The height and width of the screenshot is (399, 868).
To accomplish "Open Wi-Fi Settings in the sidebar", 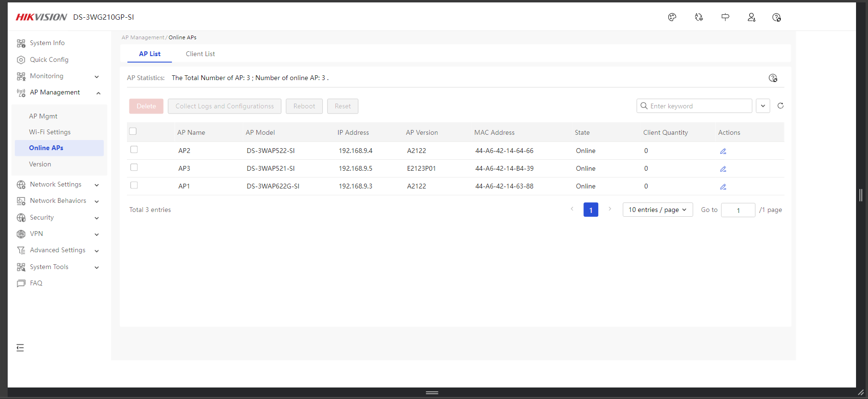I will (x=50, y=132).
